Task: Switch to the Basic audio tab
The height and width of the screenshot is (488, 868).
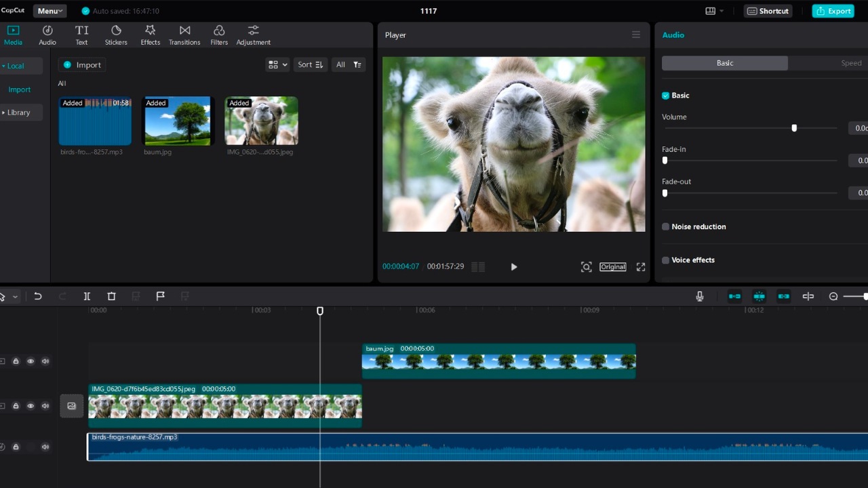Action: click(725, 63)
